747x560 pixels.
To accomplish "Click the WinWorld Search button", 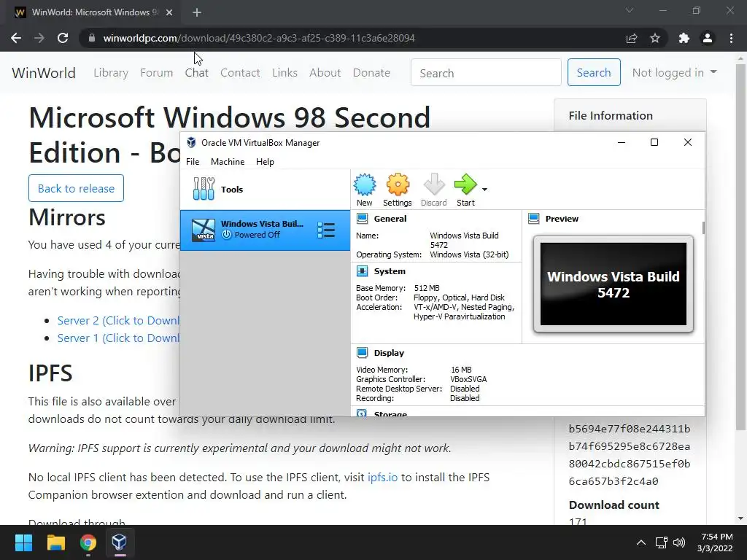I will (594, 72).
